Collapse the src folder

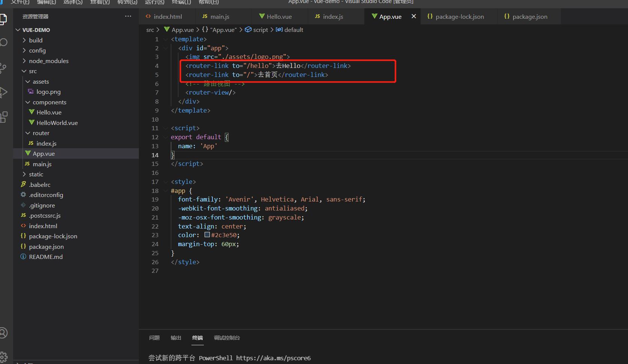point(24,71)
